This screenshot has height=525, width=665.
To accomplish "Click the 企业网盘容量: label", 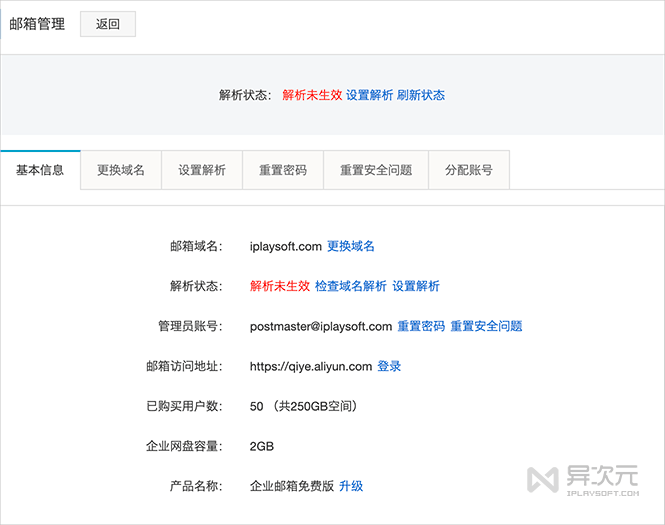I will coord(184,446).
